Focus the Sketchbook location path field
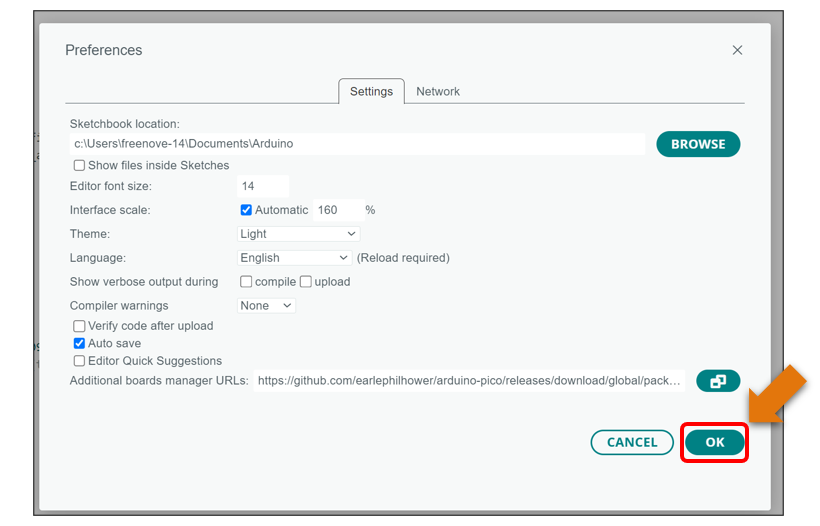820x526 pixels. [x=357, y=144]
